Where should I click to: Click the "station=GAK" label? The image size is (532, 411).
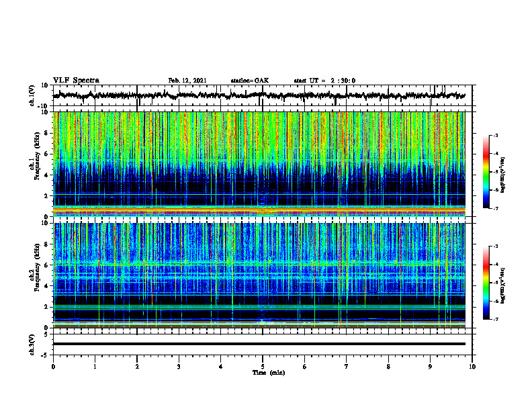(x=250, y=81)
